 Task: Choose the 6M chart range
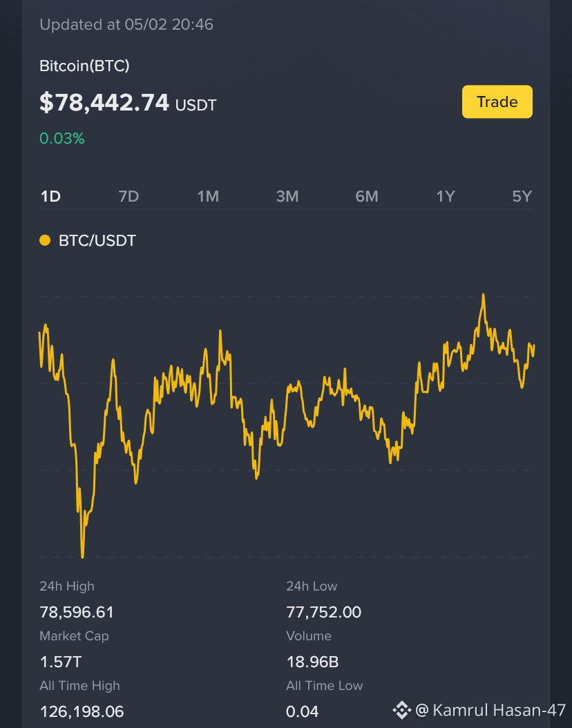click(x=366, y=196)
